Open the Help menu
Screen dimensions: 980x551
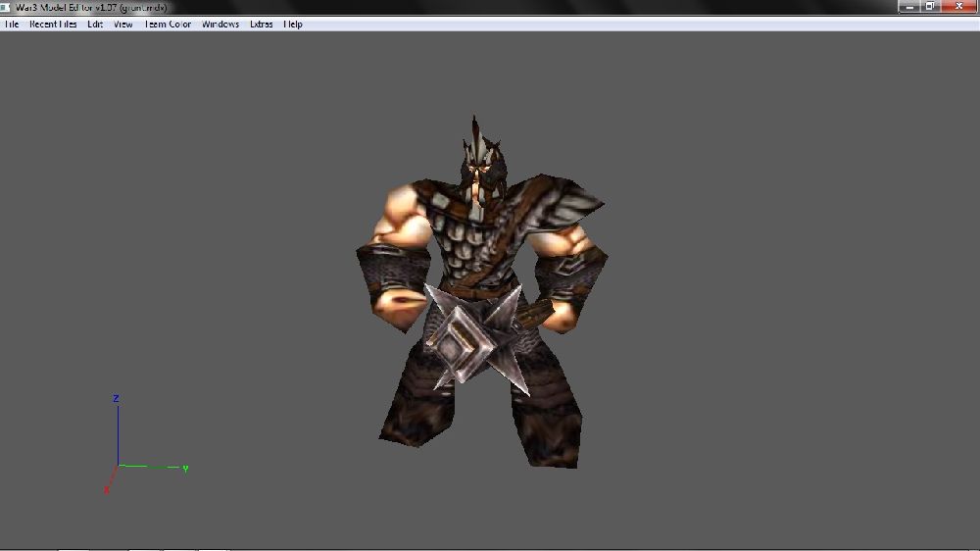tap(293, 25)
